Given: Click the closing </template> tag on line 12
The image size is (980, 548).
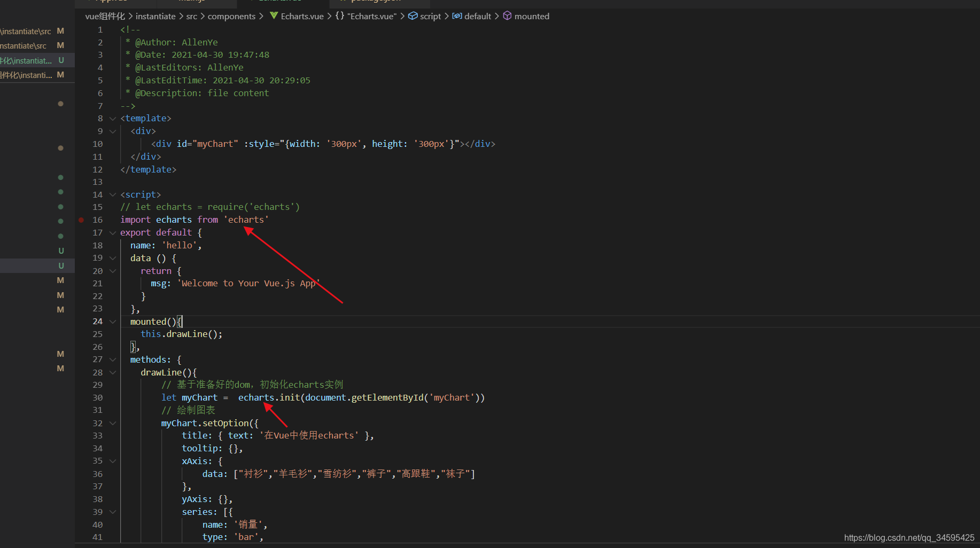Looking at the screenshot, I should [148, 169].
